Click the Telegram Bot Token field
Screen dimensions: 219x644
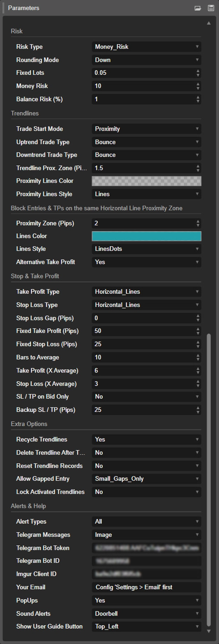(x=146, y=548)
